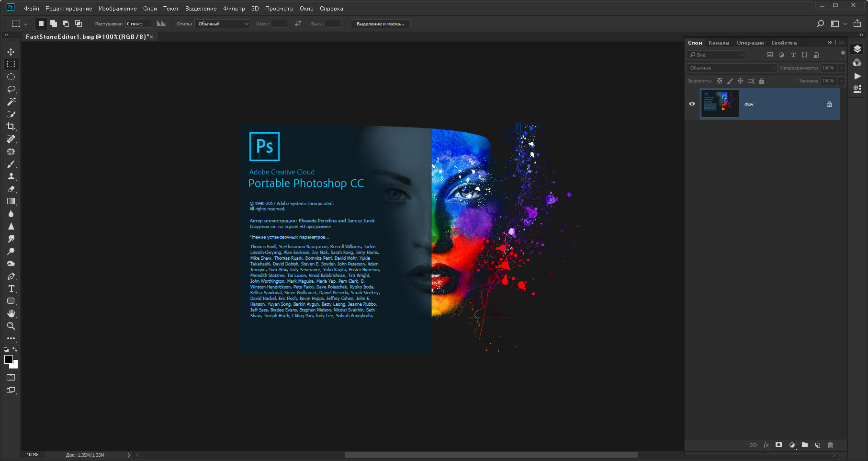Select the Magic Wand tool
This screenshot has height=461, width=868.
(11, 102)
